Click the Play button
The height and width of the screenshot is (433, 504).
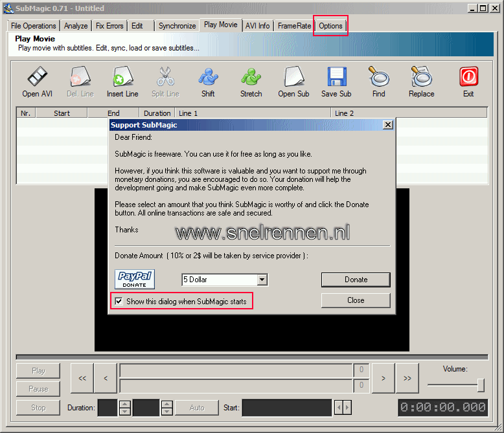pos(38,371)
